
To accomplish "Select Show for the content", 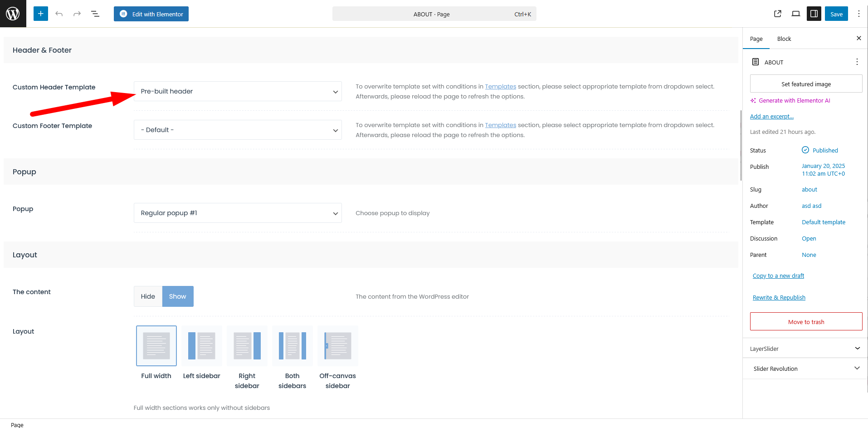I will [x=178, y=296].
